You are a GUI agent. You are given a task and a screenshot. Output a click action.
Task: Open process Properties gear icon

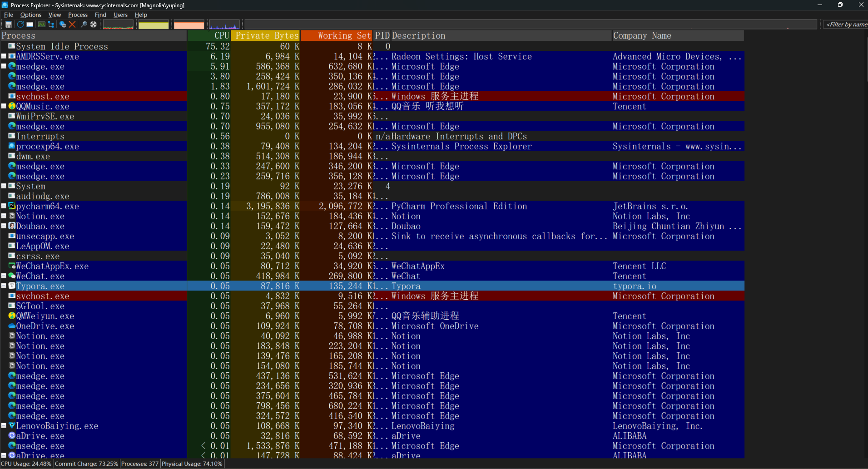tap(63, 25)
